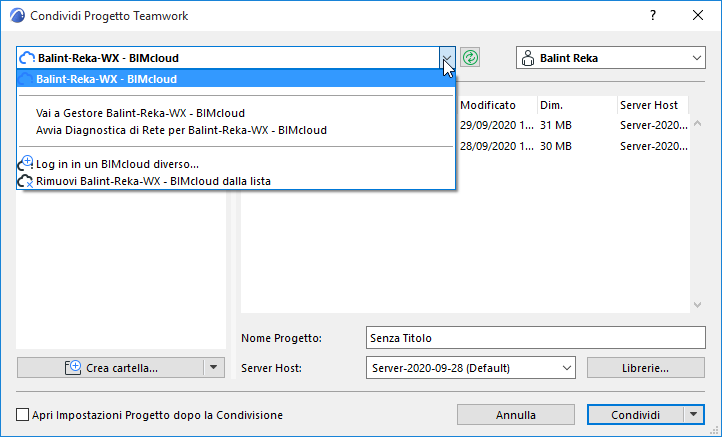This screenshot has height=437, width=722.
Task: Click the Annulla button
Action: pyautogui.click(x=516, y=415)
